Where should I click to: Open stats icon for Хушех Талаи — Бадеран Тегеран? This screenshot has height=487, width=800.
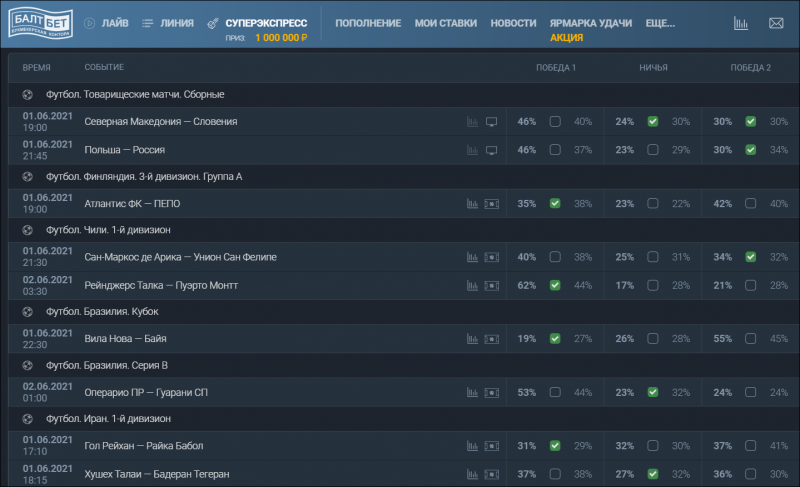tap(472, 475)
